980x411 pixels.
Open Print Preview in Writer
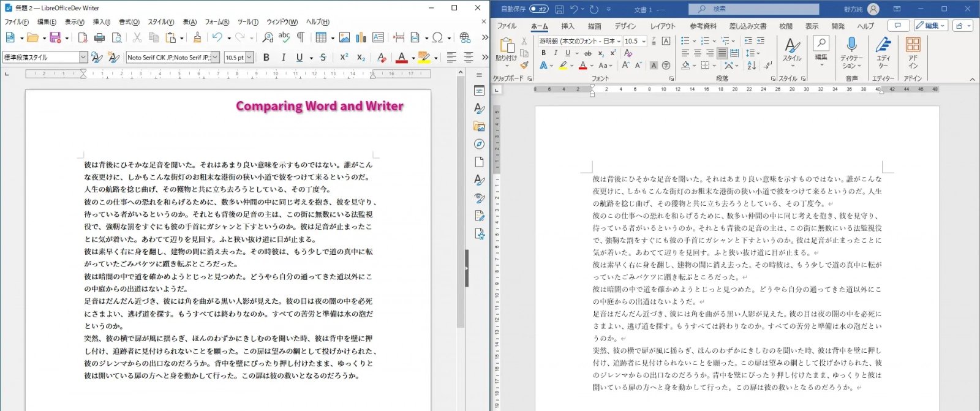pyautogui.click(x=116, y=38)
